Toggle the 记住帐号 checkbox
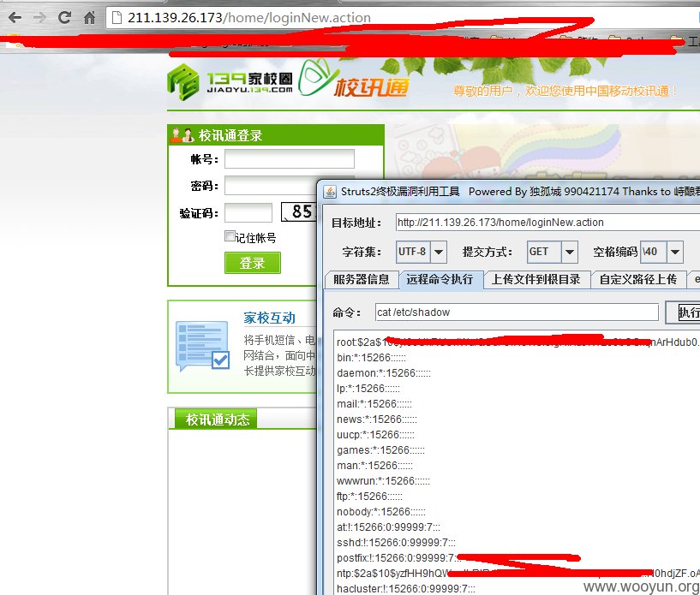The width and height of the screenshot is (700, 595). [x=230, y=236]
